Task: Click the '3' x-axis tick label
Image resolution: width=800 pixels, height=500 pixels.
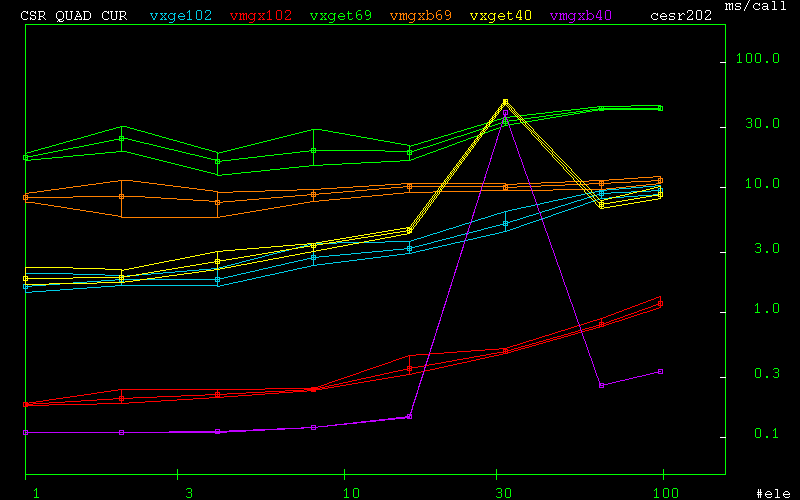Action: pyautogui.click(x=189, y=493)
